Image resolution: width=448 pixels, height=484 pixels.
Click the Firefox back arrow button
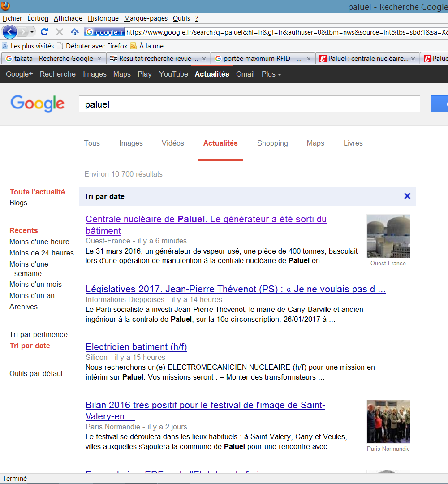pos(9,32)
